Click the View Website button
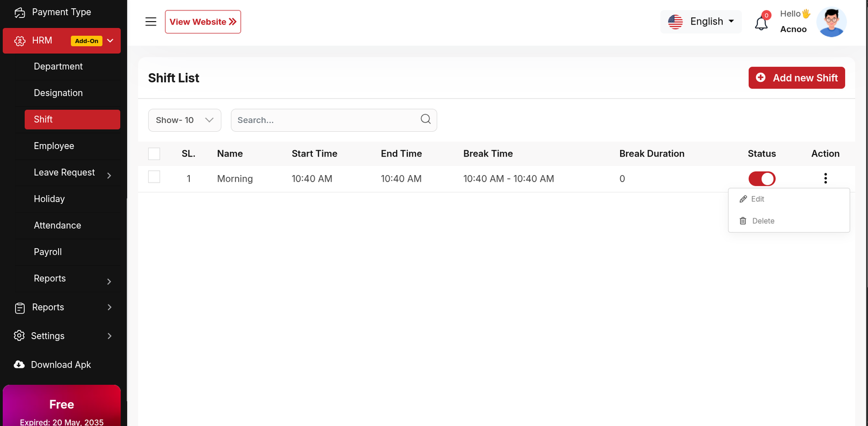This screenshot has height=426, width=868. [203, 22]
